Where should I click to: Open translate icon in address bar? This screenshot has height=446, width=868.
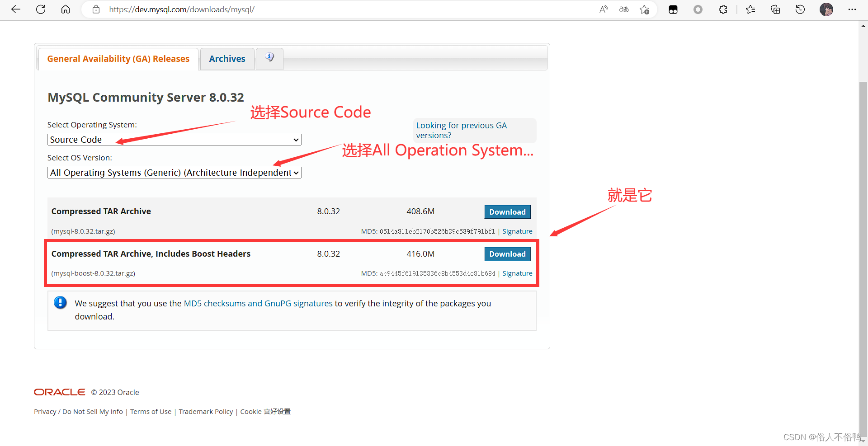click(624, 9)
